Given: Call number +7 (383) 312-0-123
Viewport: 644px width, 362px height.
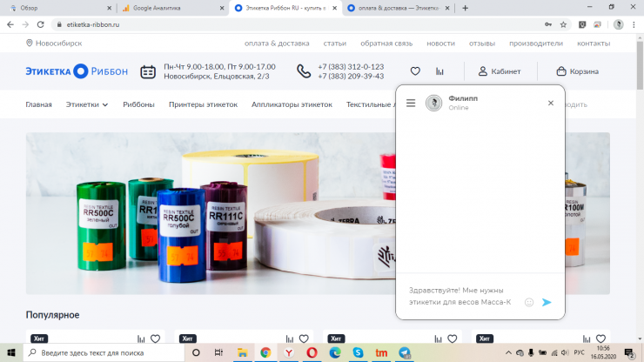Looking at the screenshot, I should [351, 66].
